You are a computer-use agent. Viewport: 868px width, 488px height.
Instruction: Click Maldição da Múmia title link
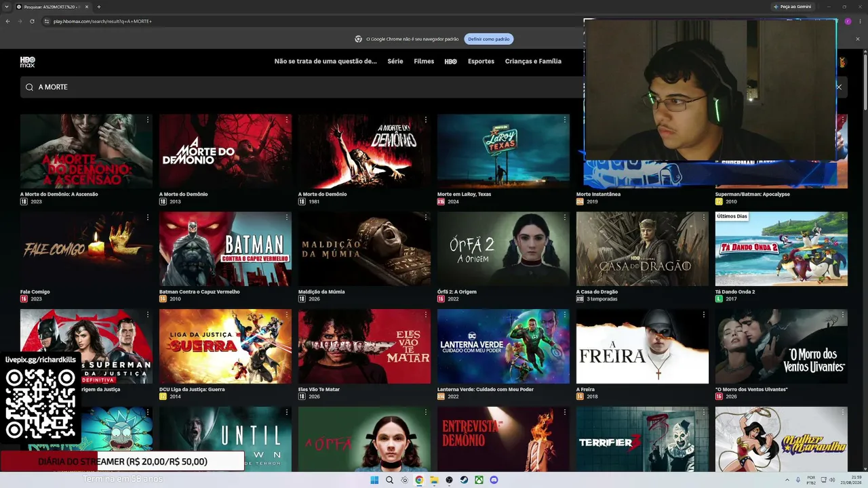(321, 291)
